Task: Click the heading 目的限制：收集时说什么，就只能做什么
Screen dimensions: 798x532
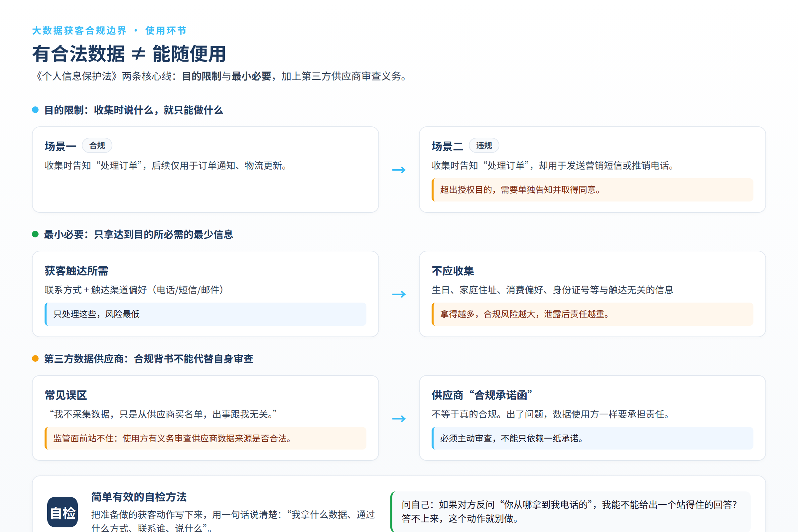Action: [133, 110]
